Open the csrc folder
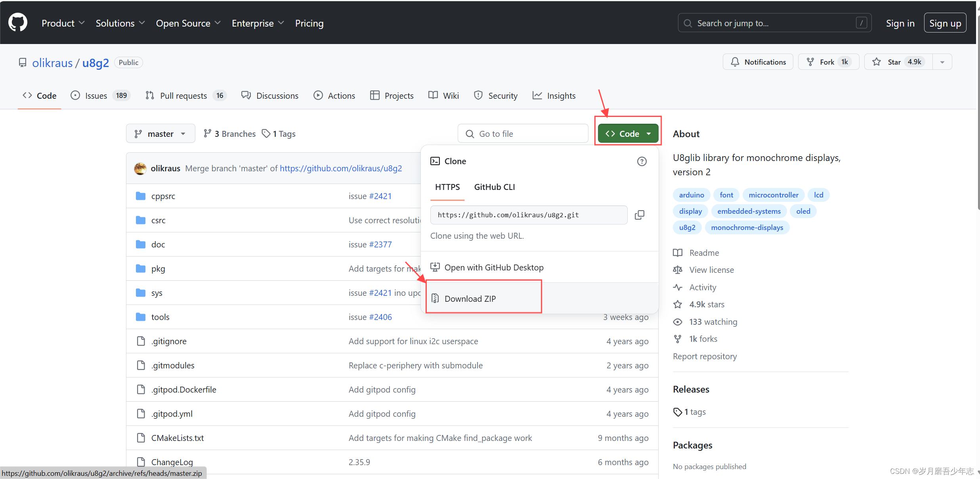 coord(158,220)
